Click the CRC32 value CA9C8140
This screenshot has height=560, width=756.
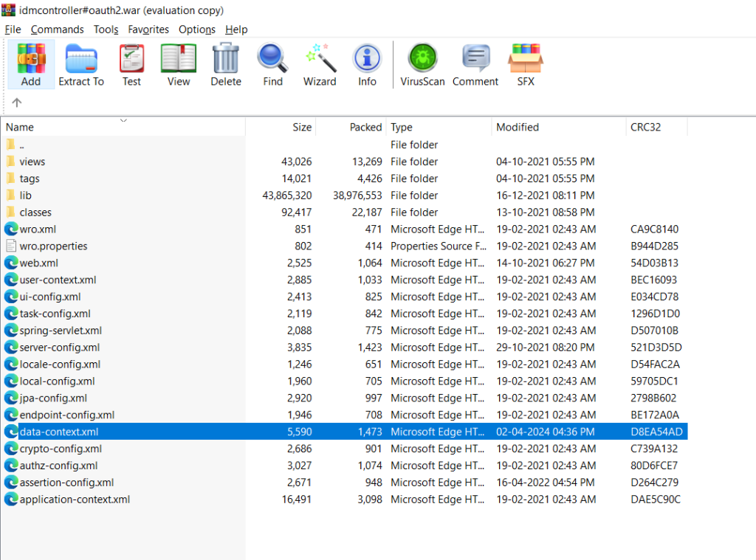654,229
